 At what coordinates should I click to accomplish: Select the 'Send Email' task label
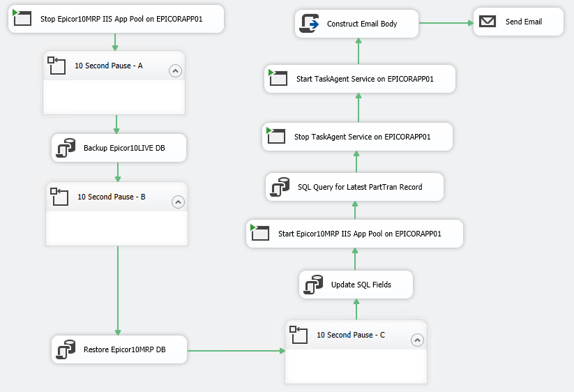pos(524,22)
